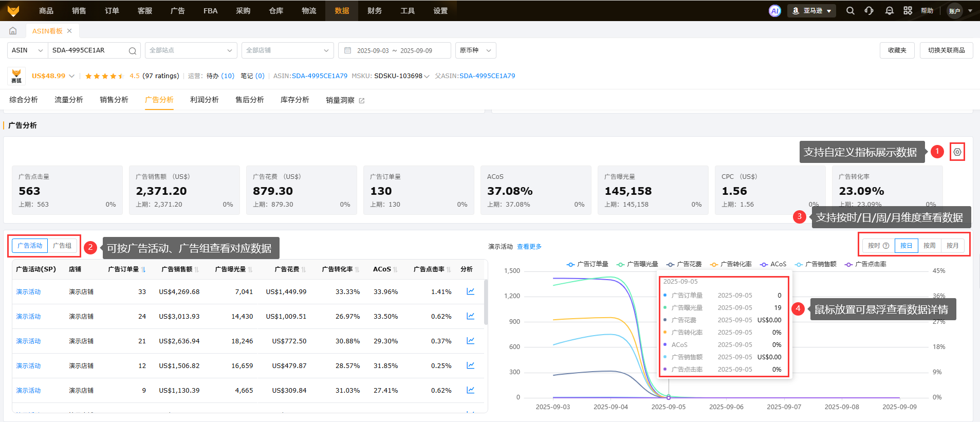Open customer support headset icon
Screen dimensions: 980x422
click(x=869, y=11)
